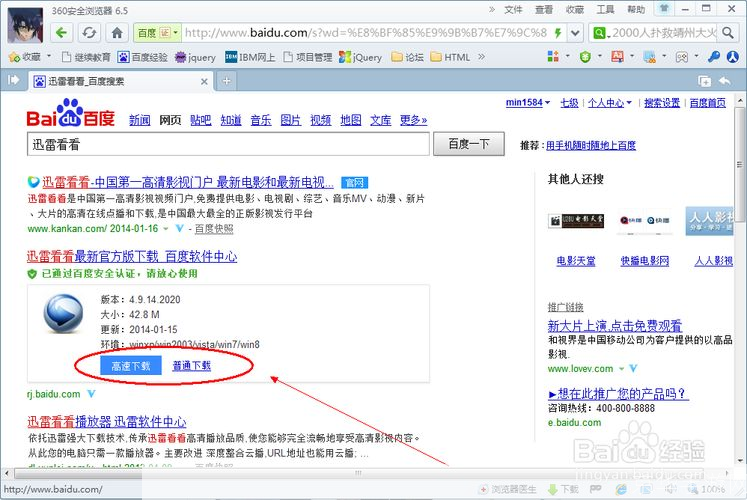This screenshot has height=500, width=747.
Task: Click the Baidu logo
Action: (x=71, y=113)
